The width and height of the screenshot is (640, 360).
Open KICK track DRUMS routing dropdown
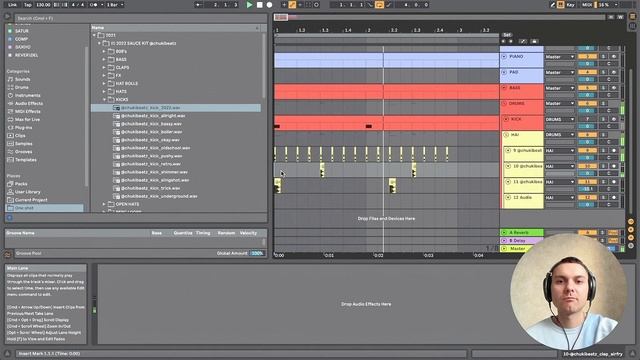click(x=560, y=120)
